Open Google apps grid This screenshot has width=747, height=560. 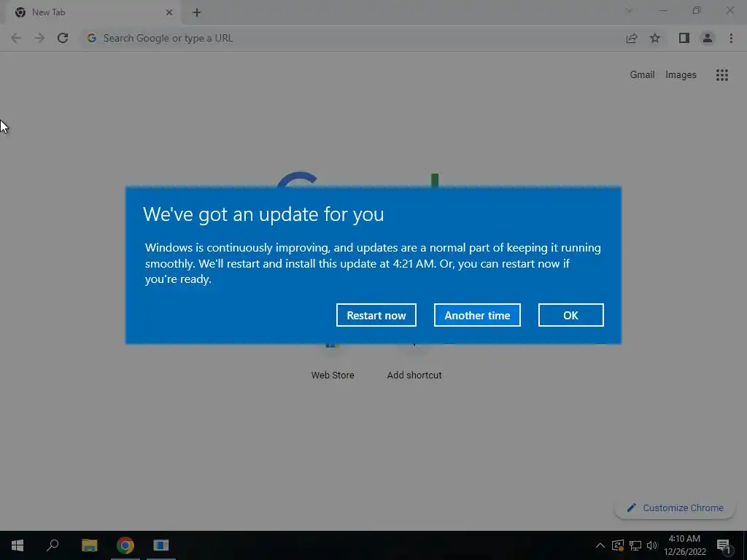click(x=721, y=75)
